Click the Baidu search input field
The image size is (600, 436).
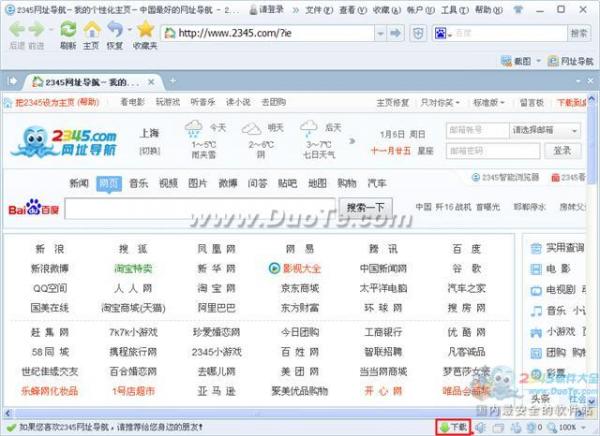(200, 209)
